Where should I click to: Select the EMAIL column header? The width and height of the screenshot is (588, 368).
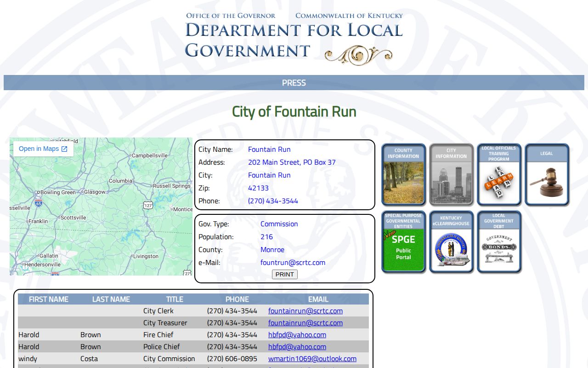pos(318,299)
